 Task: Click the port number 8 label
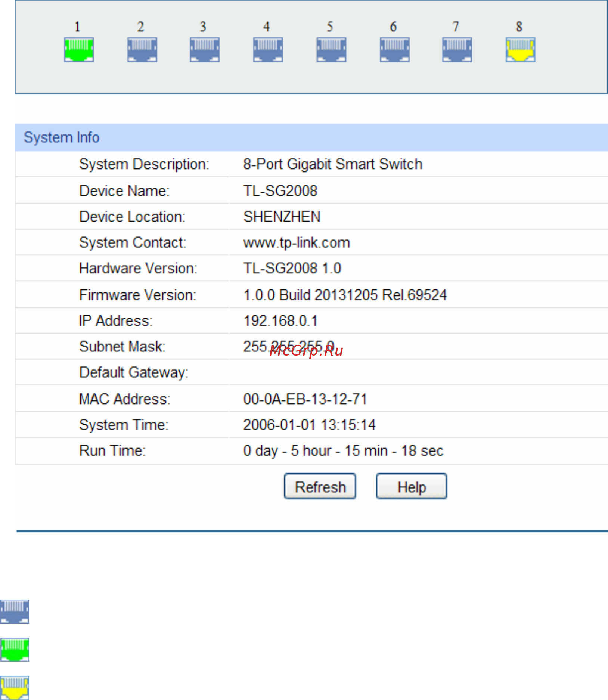pyautogui.click(x=519, y=27)
